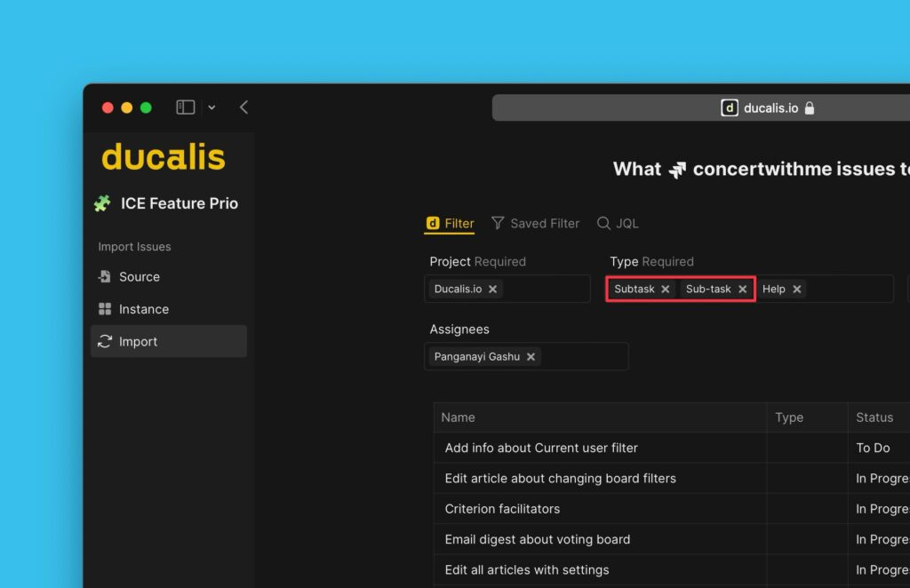This screenshot has width=910, height=588.
Task: Click the ducalis logo in the sidebar
Action: tap(163, 157)
